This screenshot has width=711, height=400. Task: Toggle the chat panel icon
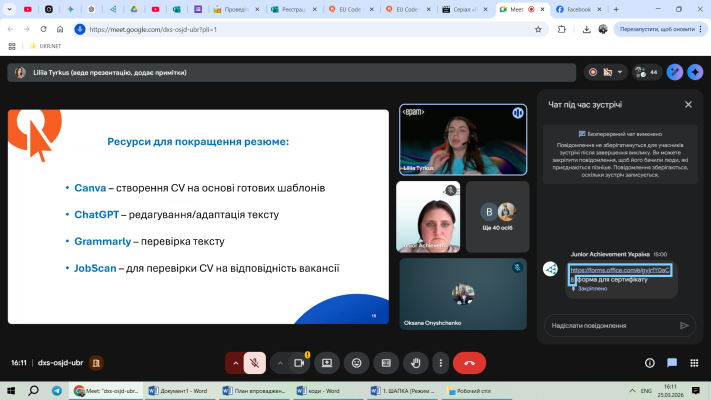pos(672,363)
